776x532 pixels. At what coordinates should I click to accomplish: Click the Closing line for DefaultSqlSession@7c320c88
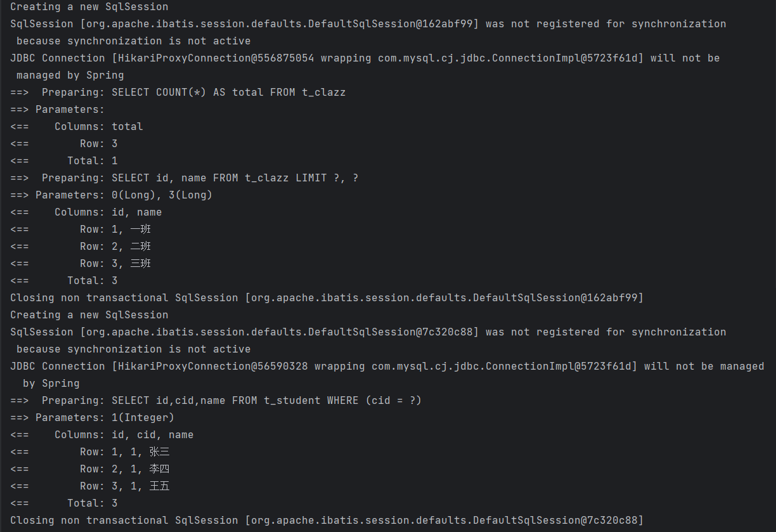tap(327, 520)
